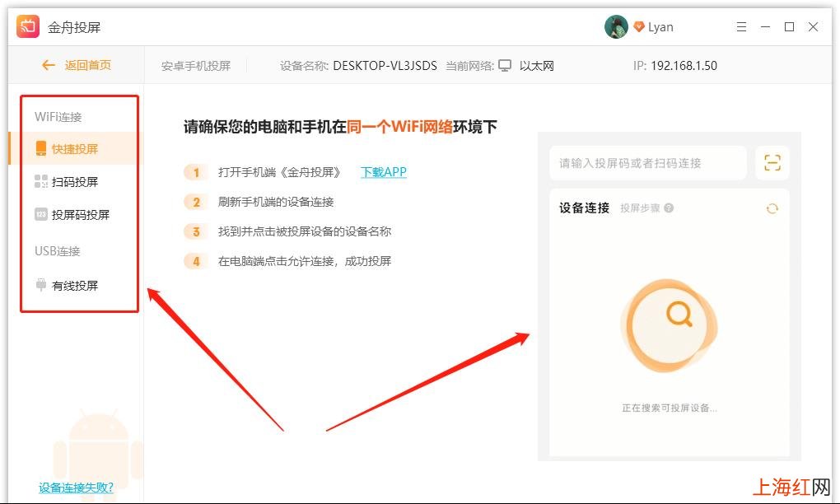This screenshot has width=840, height=504.
Task: Open the Lyan user avatar
Action: tap(616, 27)
